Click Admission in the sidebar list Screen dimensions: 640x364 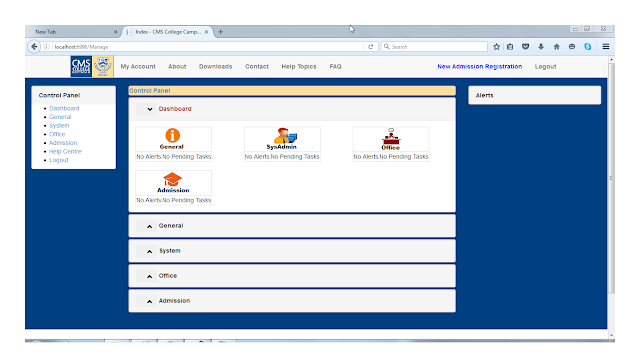tap(63, 142)
